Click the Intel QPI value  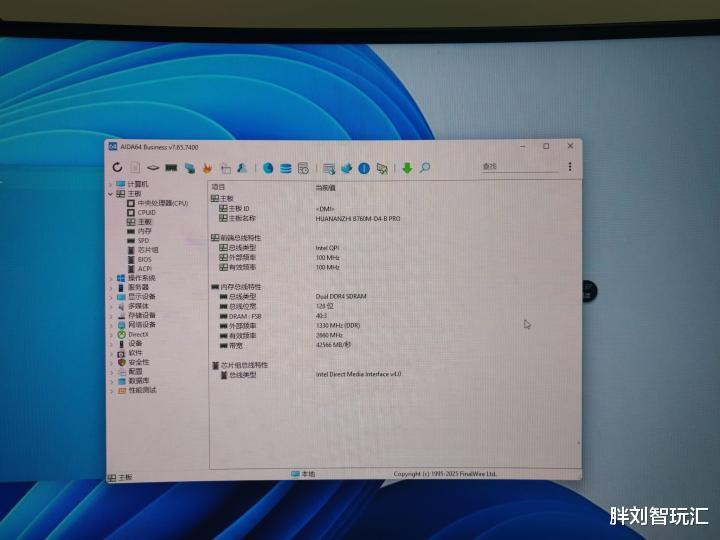click(327, 248)
